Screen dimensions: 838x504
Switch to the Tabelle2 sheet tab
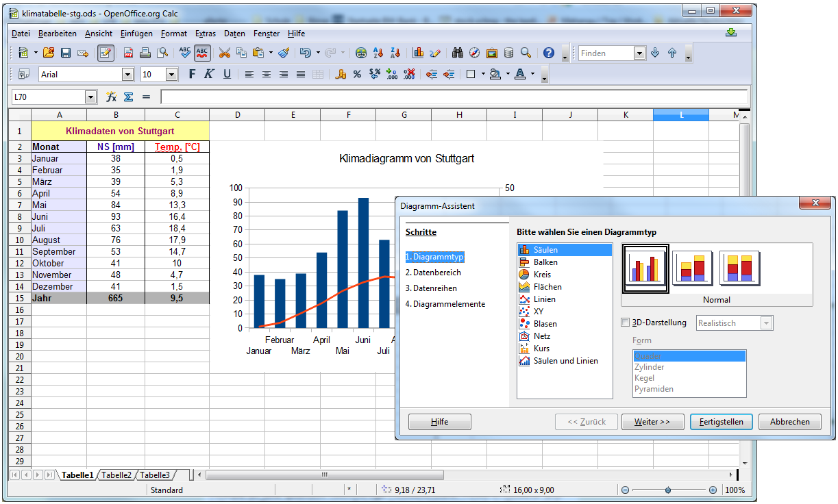click(116, 475)
